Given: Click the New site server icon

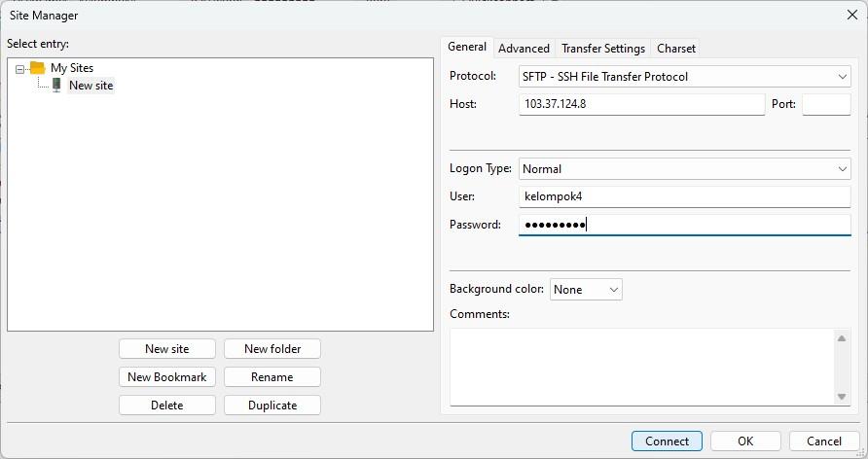Looking at the screenshot, I should [56, 85].
